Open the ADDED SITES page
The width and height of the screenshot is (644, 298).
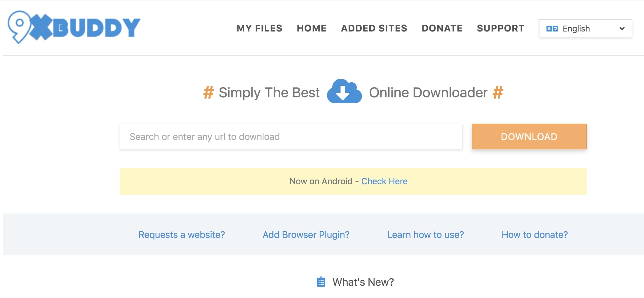(374, 28)
